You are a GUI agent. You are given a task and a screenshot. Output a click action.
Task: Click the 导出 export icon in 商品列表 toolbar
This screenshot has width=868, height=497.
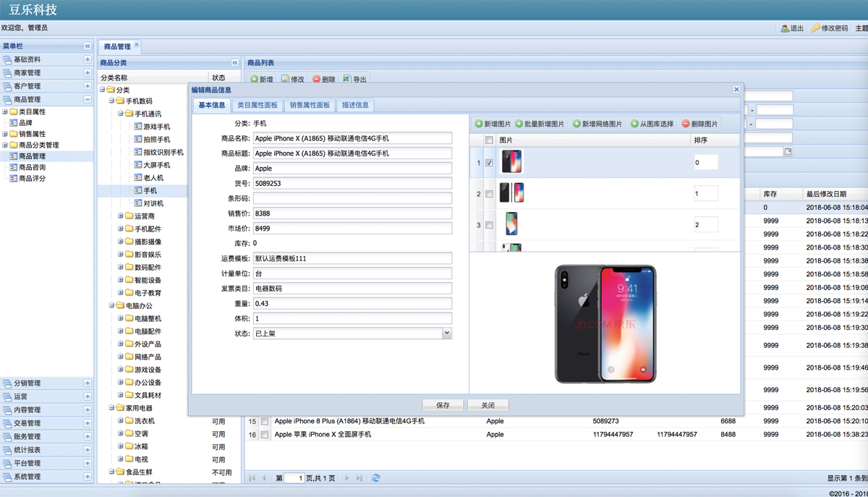pyautogui.click(x=347, y=79)
